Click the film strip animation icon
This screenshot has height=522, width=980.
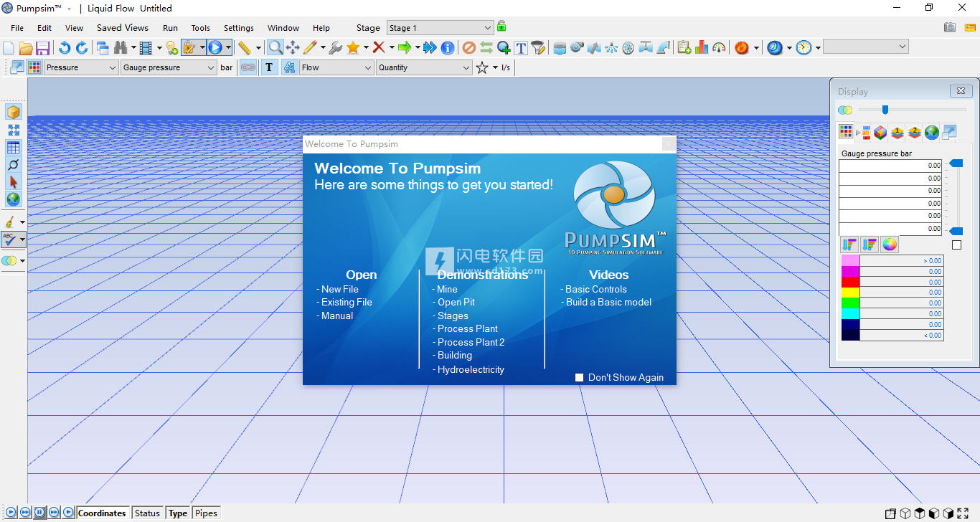(x=146, y=48)
